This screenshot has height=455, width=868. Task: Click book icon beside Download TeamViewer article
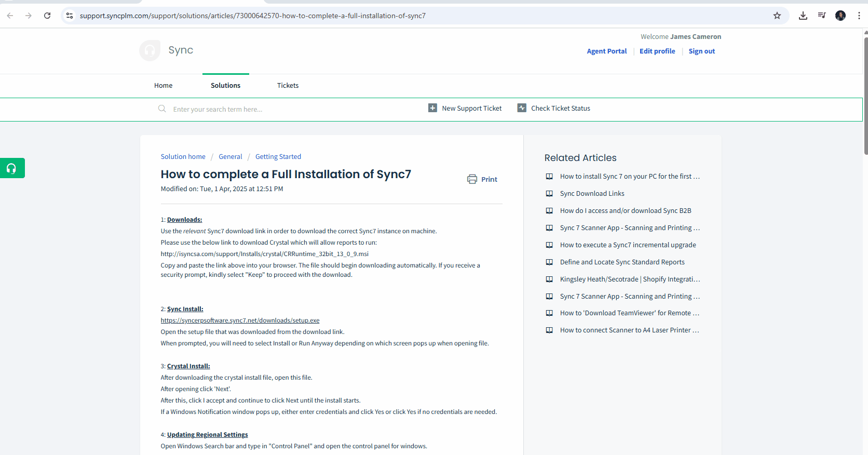(549, 313)
